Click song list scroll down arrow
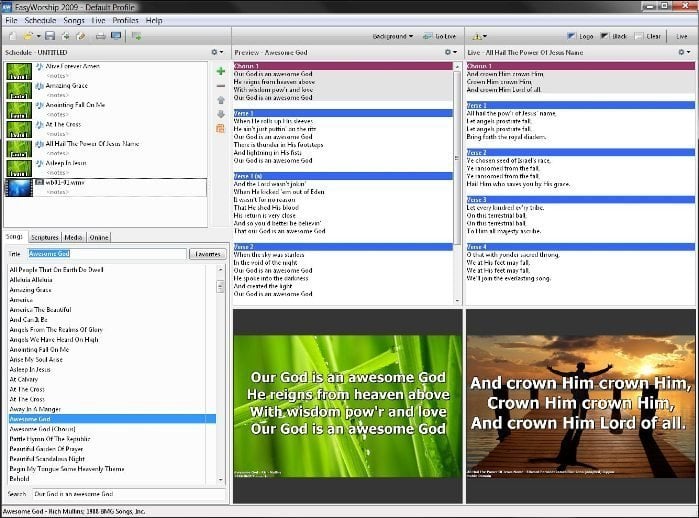This screenshot has height=518, width=699. tap(221, 480)
